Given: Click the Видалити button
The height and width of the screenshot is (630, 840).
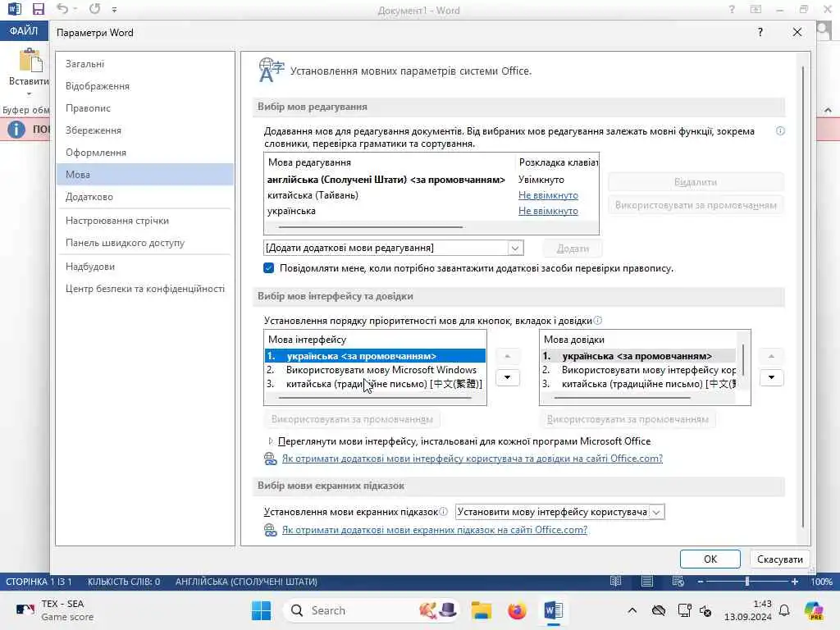Looking at the screenshot, I should click(696, 182).
